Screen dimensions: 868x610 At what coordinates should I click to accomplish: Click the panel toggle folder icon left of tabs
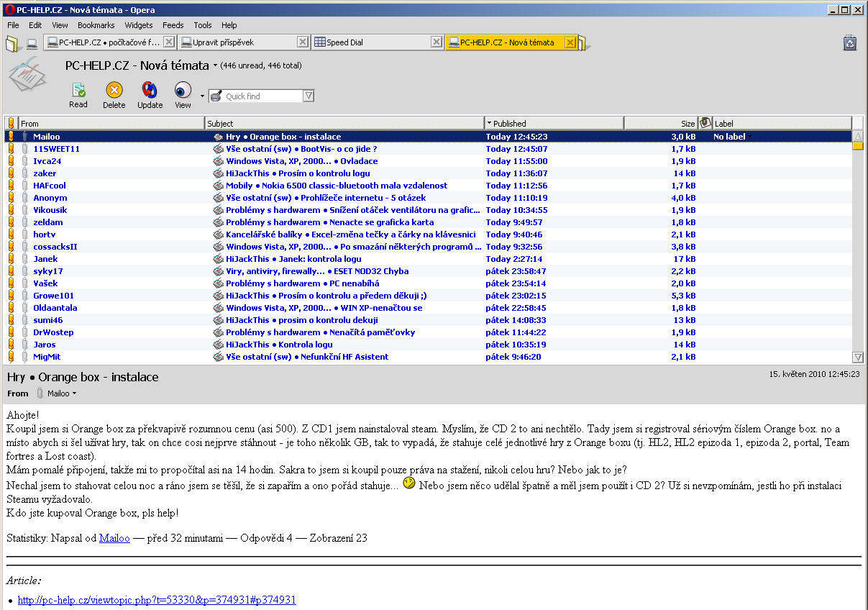12,43
